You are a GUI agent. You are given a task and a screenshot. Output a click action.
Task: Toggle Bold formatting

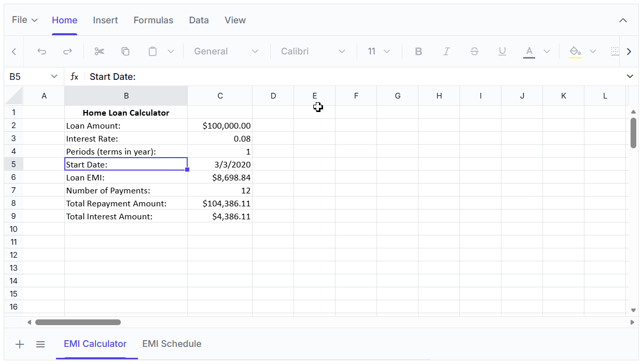point(418,51)
